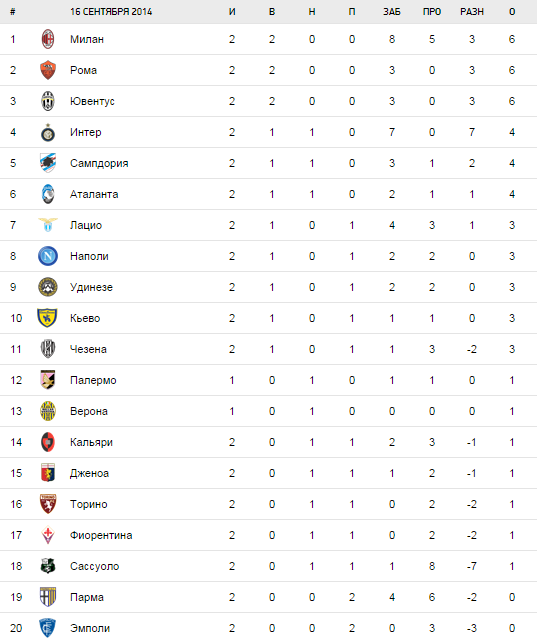This screenshot has height=638, width=537.
Task: Open the Сассуоло team link
Action: pyautogui.click(x=94, y=566)
